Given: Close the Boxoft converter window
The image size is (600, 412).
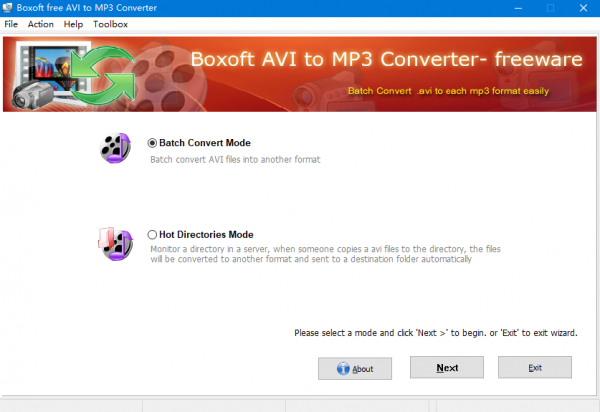Looking at the screenshot, I should coord(583,8).
